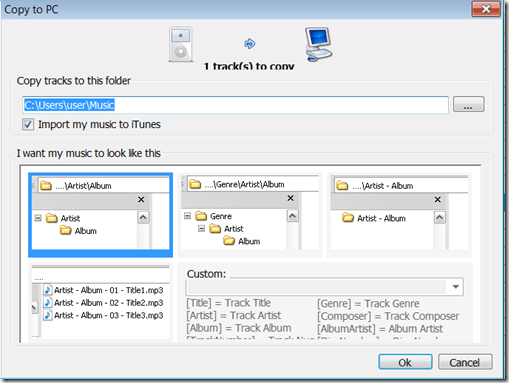This screenshot has width=509, height=383.
Task: Open folder browse button with ellipsis
Action: (x=468, y=104)
